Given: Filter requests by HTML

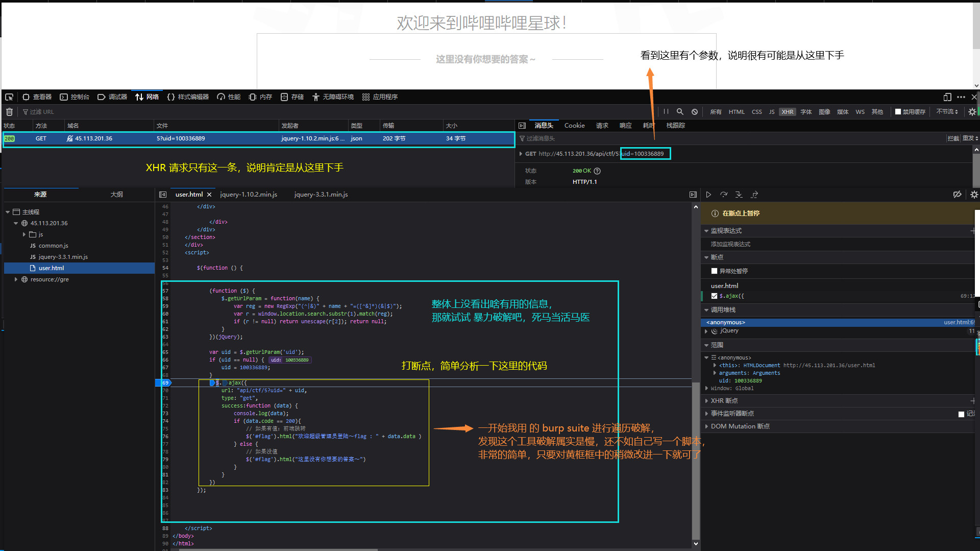Looking at the screenshot, I should (x=737, y=112).
